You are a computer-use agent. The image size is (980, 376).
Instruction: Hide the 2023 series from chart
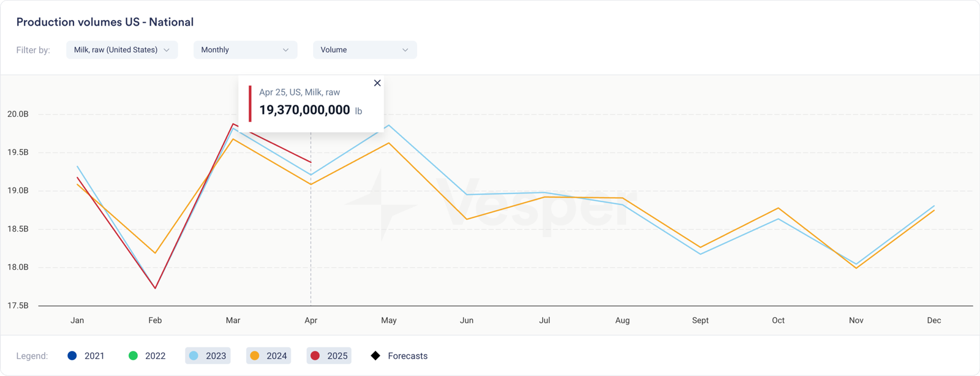(x=208, y=356)
